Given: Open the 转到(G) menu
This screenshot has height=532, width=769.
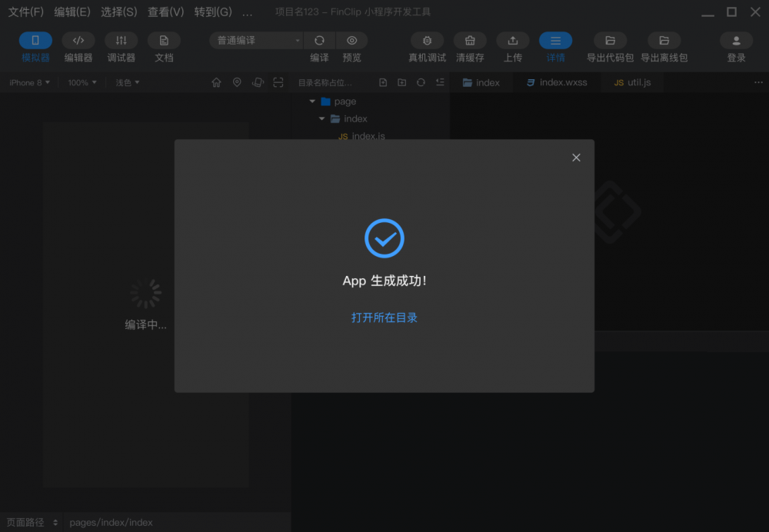Looking at the screenshot, I should tap(213, 12).
